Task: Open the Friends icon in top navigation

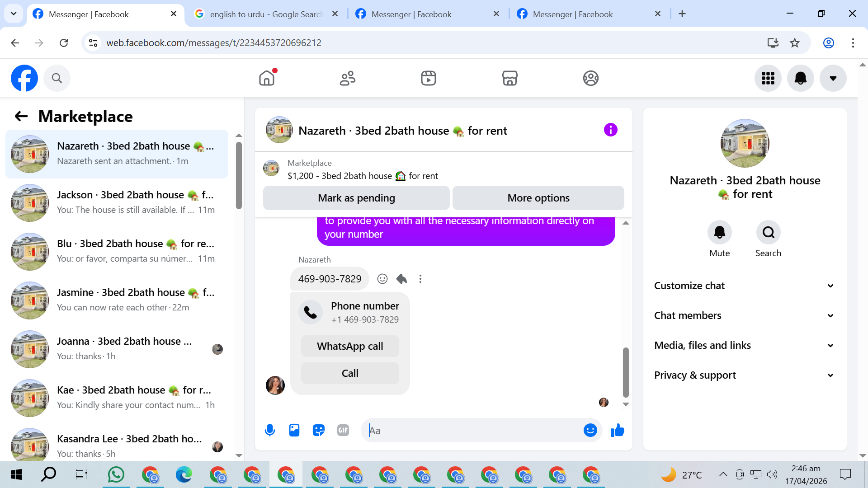Action: pos(348,78)
